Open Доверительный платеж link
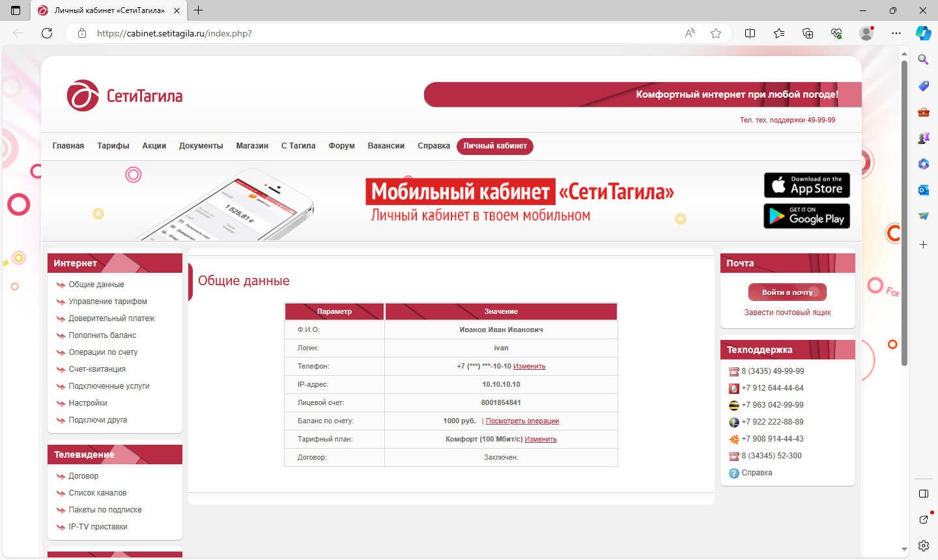The width and height of the screenshot is (938, 560). 111,318
